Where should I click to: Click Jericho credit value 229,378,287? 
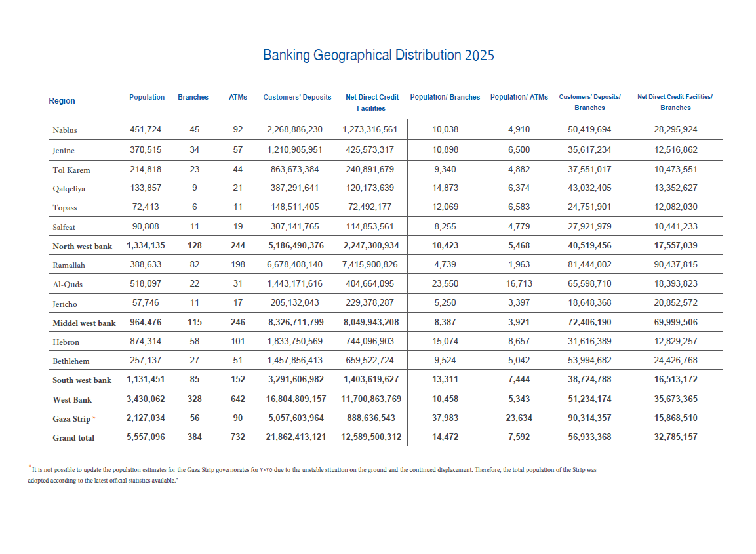click(x=370, y=302)
